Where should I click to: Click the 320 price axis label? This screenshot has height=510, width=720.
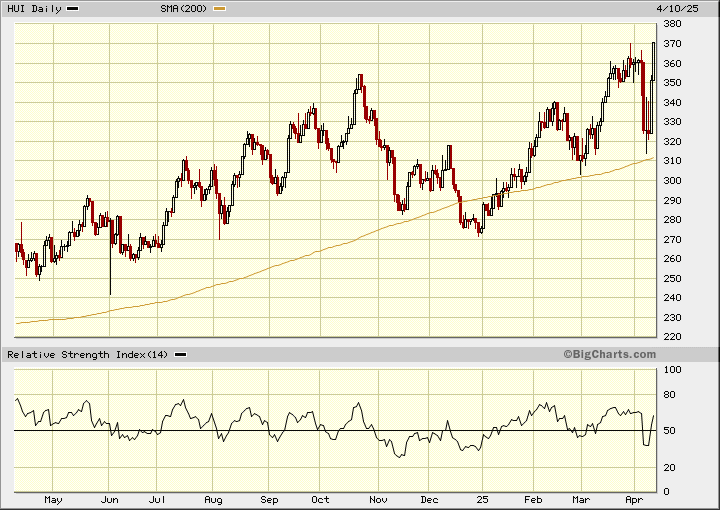pyautogui.click(x=672, y=141)
